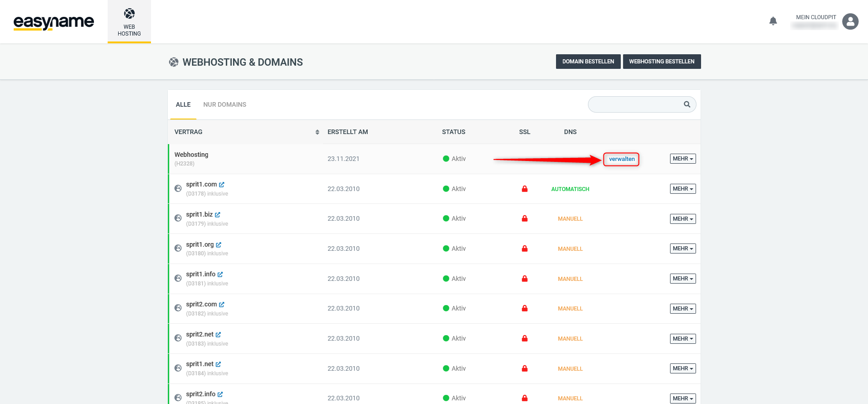Select the Alle tab

click(183, 105)
